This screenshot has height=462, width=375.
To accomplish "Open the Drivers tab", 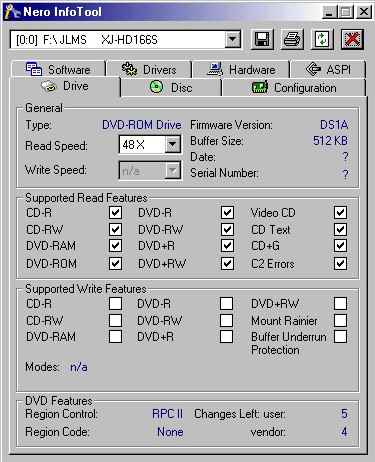I will [149, 69].
